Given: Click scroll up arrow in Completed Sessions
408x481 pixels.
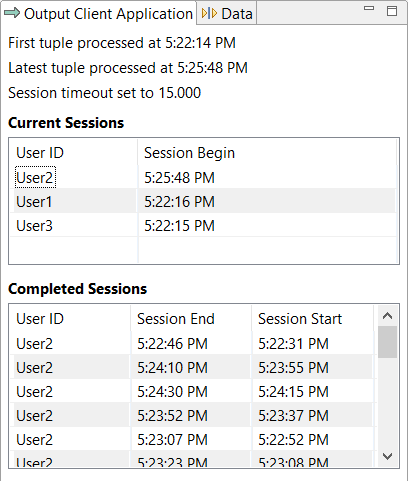Looking at the screenshot, I should click(387, 316).
